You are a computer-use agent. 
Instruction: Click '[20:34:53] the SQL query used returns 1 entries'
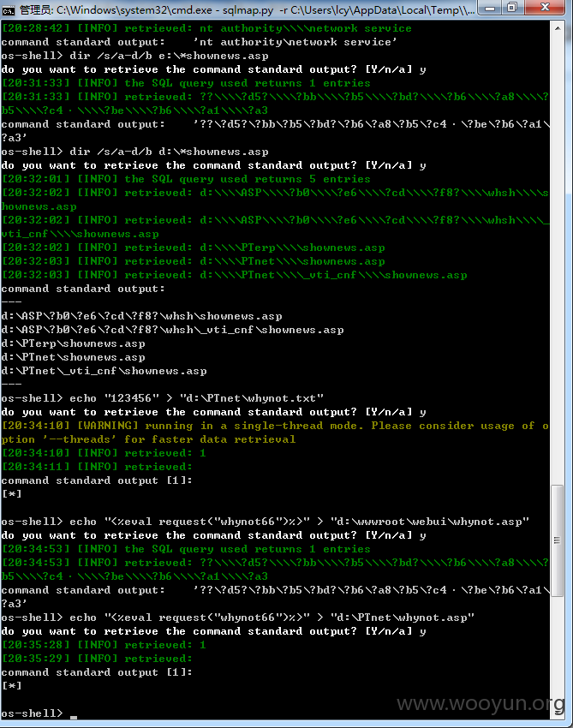click(x=186, y=549)
